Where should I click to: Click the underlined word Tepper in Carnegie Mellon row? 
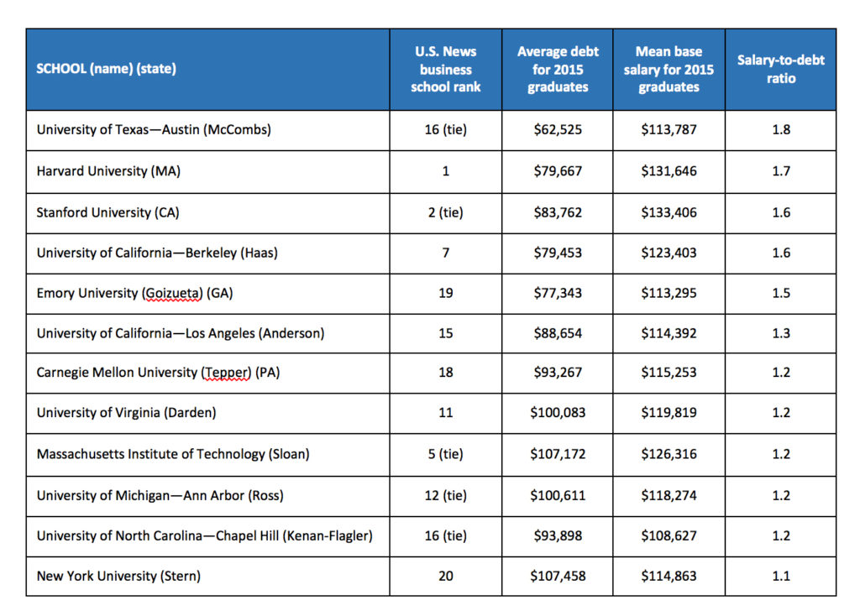[x=226, y=373]
